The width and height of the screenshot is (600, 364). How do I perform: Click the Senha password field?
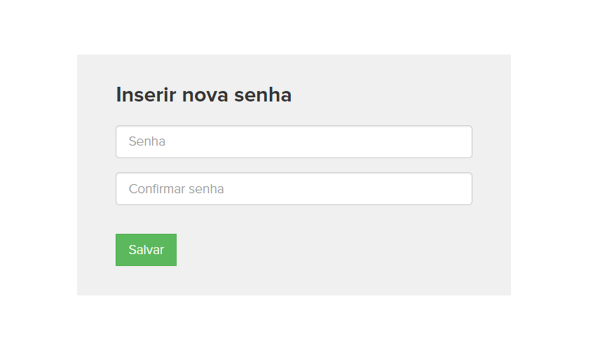[294, 141]
